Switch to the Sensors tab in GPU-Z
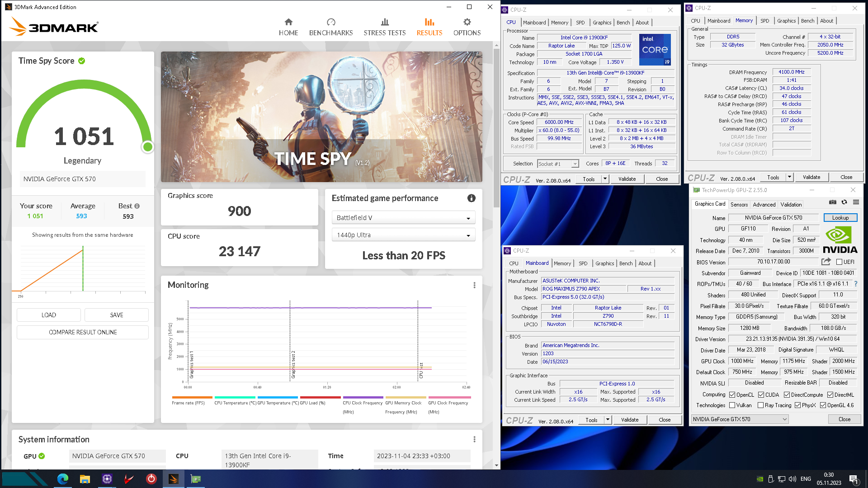The height and width of the screenshot is (488, 868). tap(739, 205)
